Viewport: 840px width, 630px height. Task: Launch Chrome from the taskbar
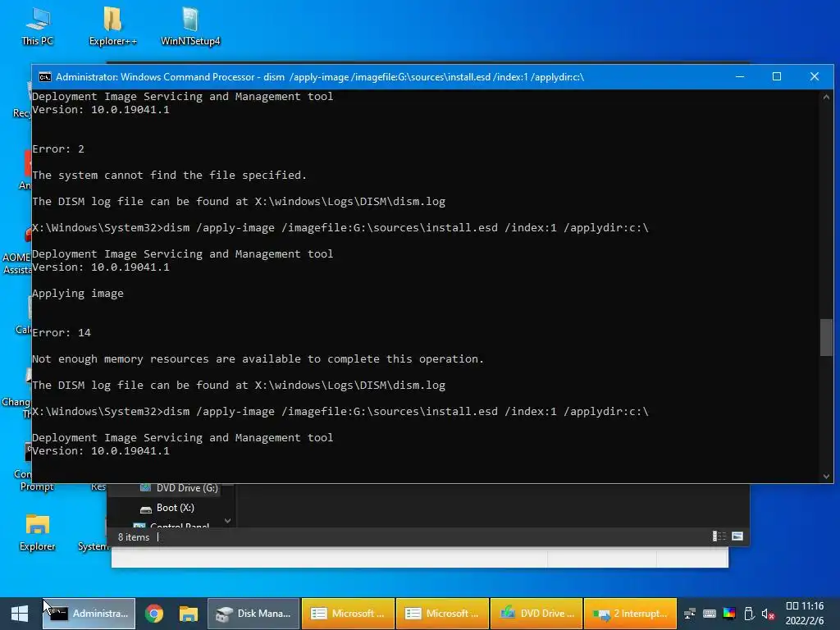click(x=153, y=614)
